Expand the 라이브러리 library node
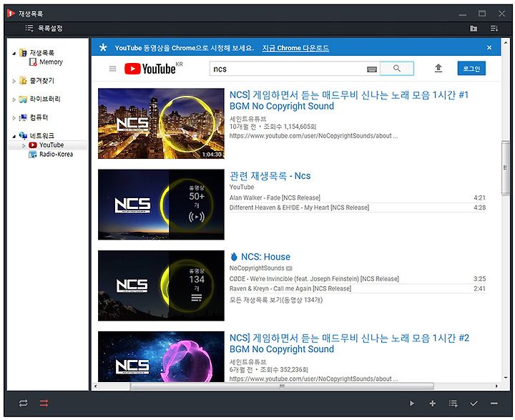This screenshot has width=515, height=420. (14, 99)
